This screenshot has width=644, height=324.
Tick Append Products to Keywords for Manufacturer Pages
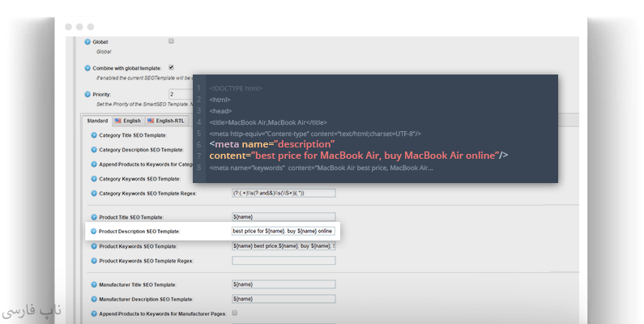click(235, 312)
